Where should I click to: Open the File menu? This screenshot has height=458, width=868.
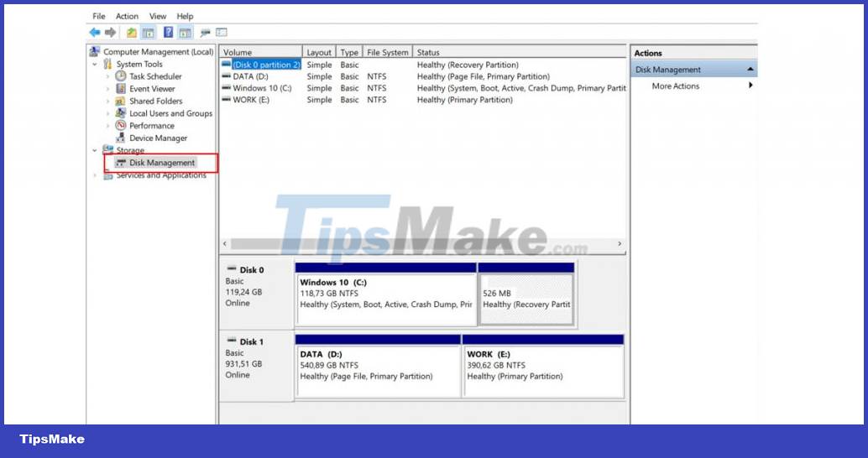point(99,16)
